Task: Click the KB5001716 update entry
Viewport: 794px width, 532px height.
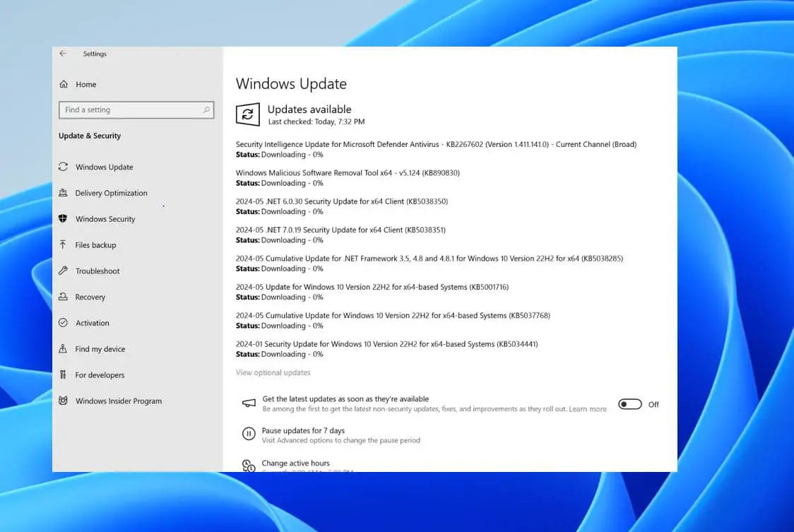Action: click(x=372, y=287)
